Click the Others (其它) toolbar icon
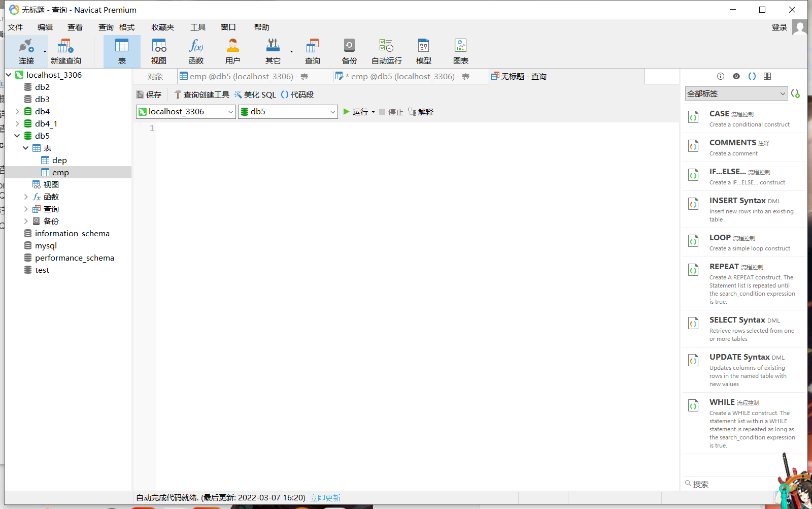 point(273,51)
